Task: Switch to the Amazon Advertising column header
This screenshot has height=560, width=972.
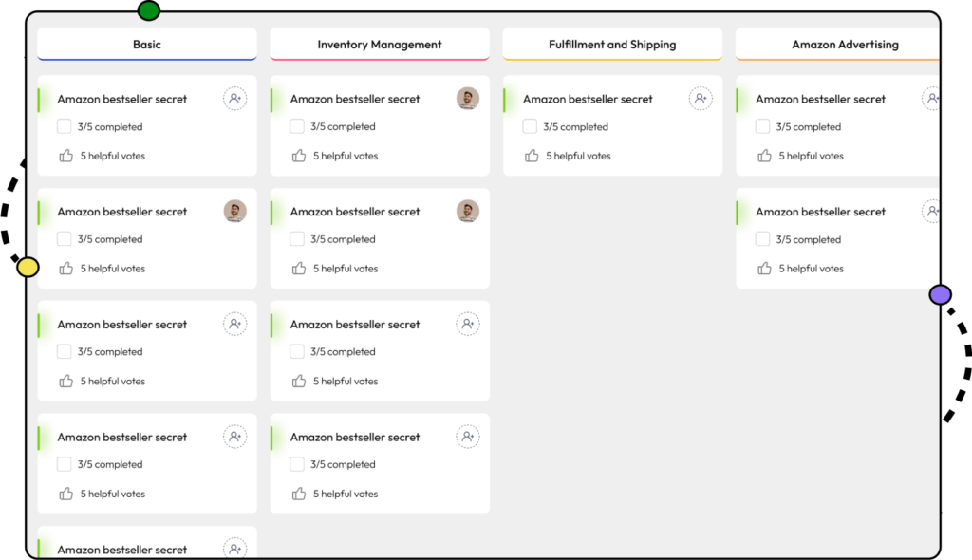Action: 844,45
